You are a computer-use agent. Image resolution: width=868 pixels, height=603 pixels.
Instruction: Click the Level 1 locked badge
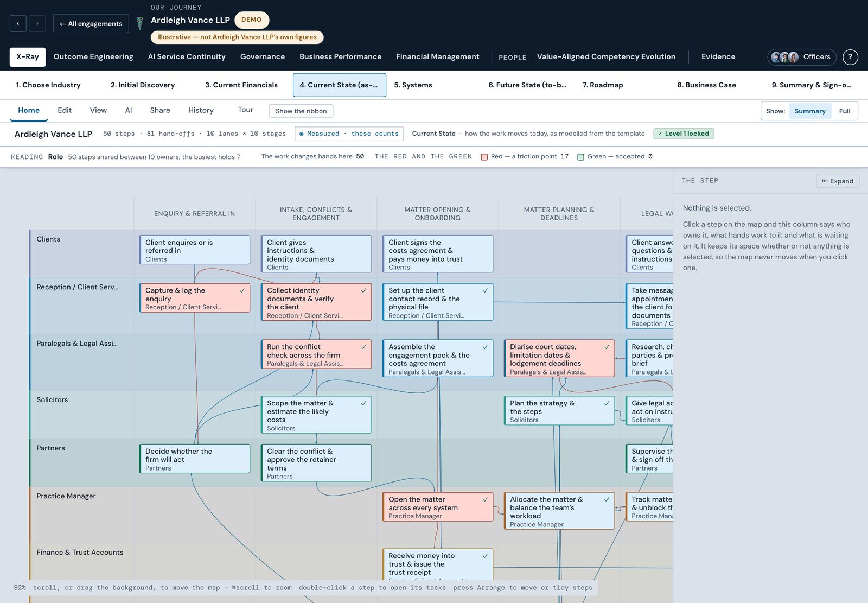[684, 134]
